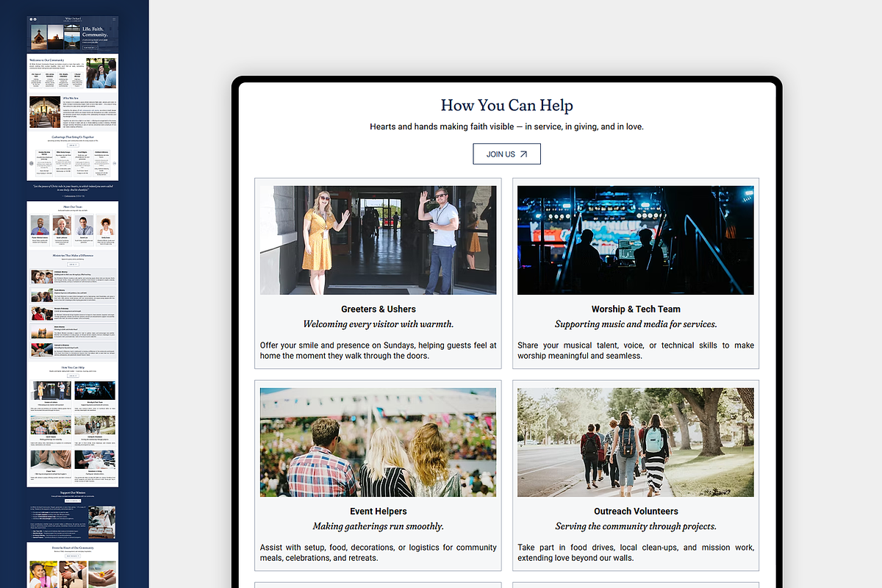Viewport: 882px width, 588px height.
Task: Open the greeters waving at the doorway photo
Action: [x=378, y=240]
